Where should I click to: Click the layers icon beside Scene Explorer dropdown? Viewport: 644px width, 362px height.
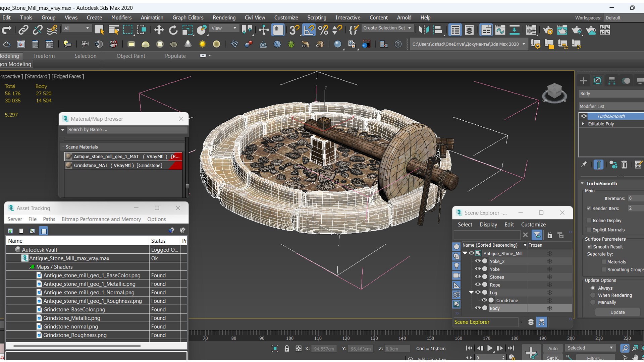pos(531,322)
